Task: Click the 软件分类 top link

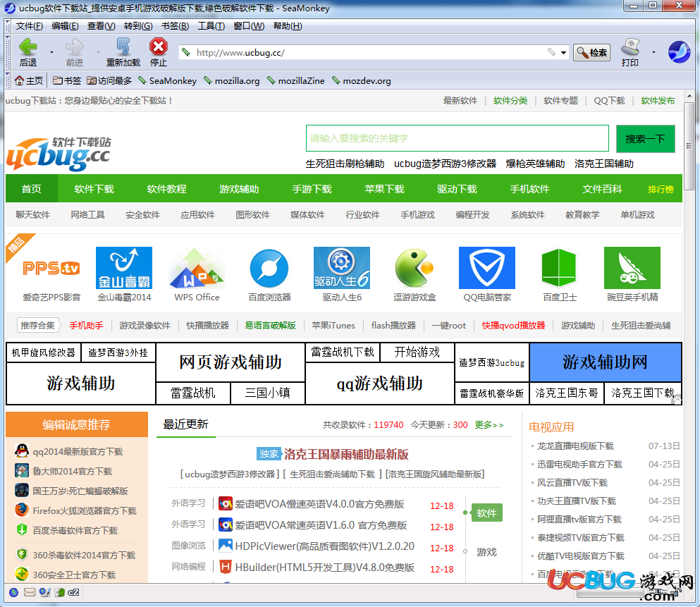Action: point(510,101)
